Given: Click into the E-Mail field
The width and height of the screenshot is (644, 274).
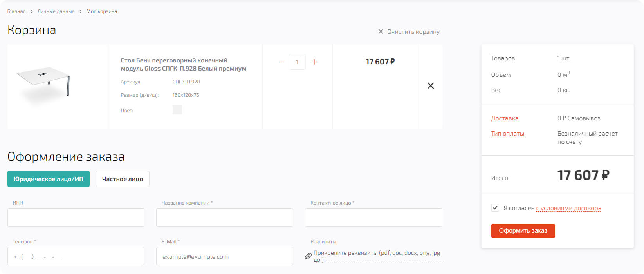Looking at the screenshot, I should 224,256.
